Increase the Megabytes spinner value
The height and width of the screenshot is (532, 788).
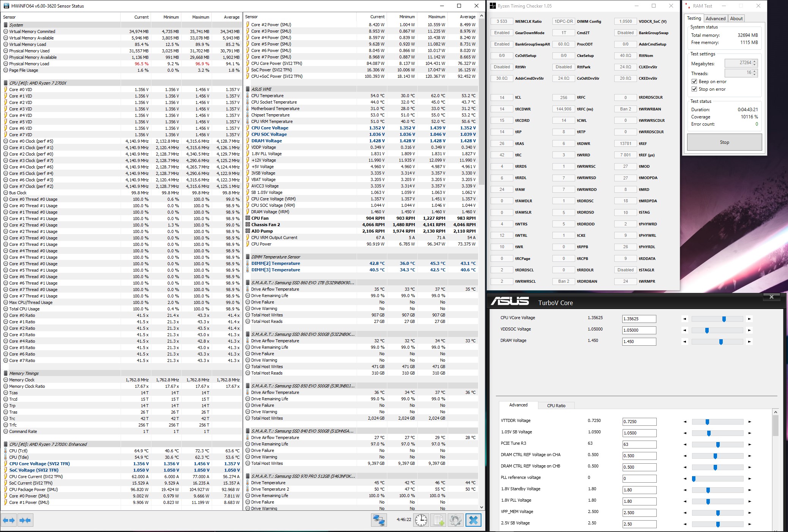(755, 61)
